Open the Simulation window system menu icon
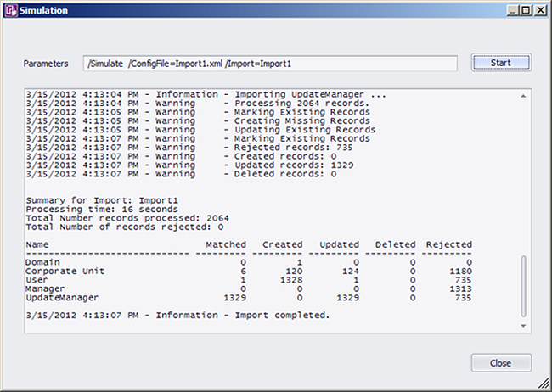 (10, 10)
